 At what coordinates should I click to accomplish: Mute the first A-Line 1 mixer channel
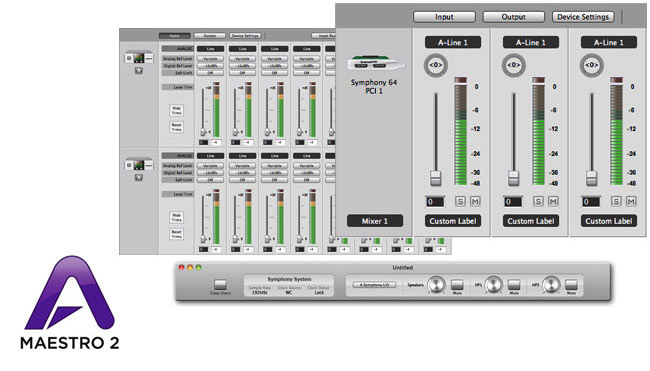point(475,201)
